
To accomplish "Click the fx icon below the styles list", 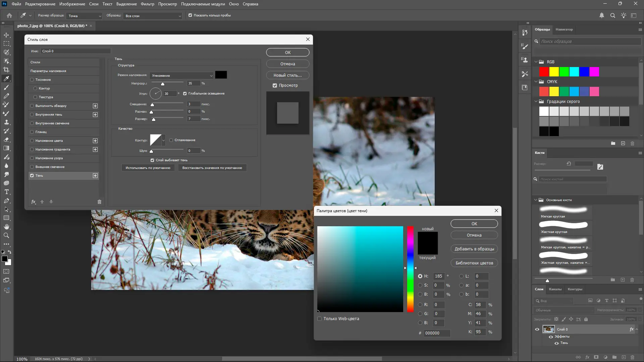I will pyautogui.click(x=33, y=202).
